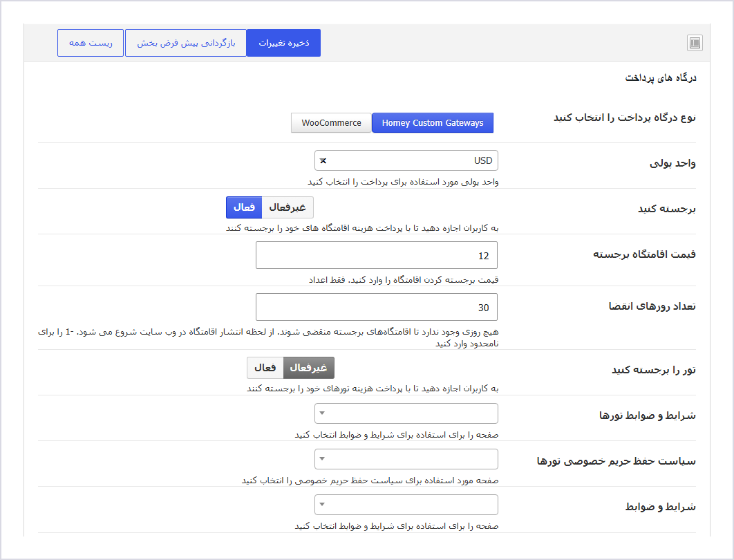Select Homey Custom Gateways option

pyautogui.click(x=433, y=122)
